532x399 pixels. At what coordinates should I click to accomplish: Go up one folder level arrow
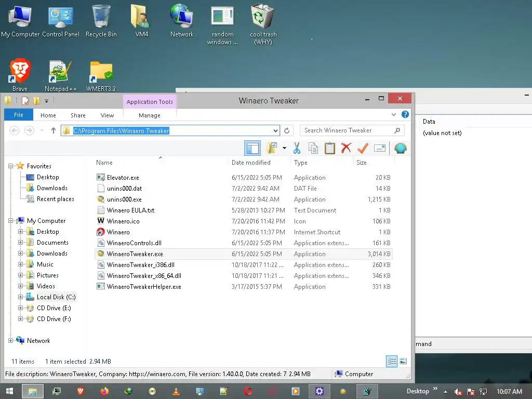click(x=54, y=130)
